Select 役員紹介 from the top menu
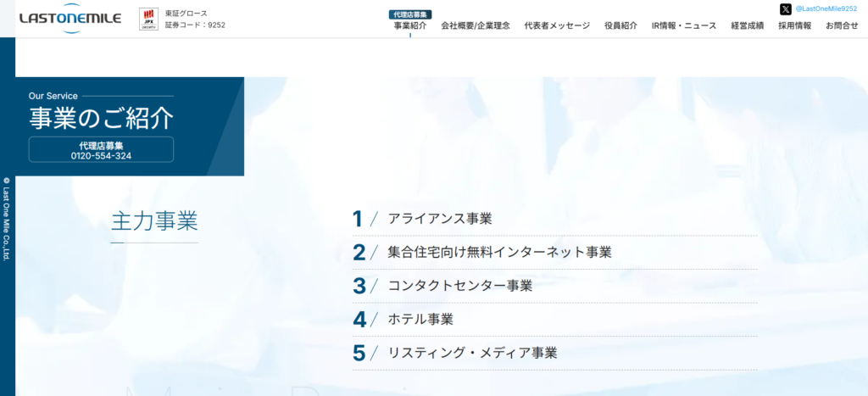The width and height of the screenshot is (868, 396). 620,25
